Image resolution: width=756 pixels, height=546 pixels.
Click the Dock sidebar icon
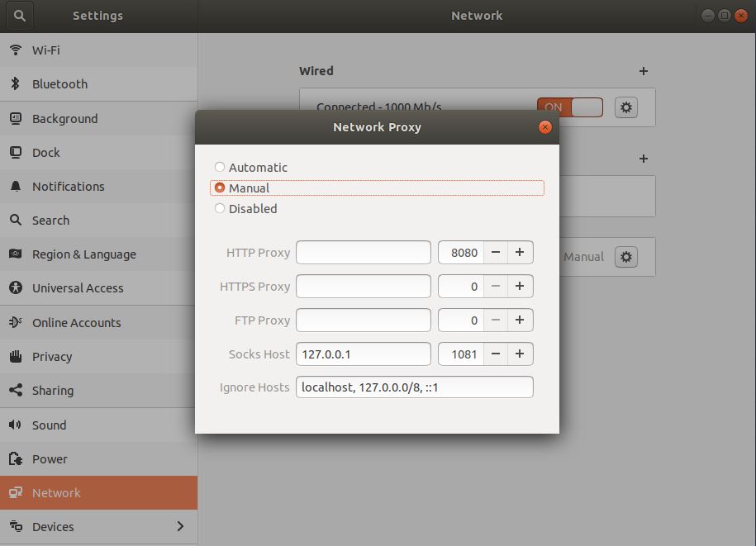[17, 152]
